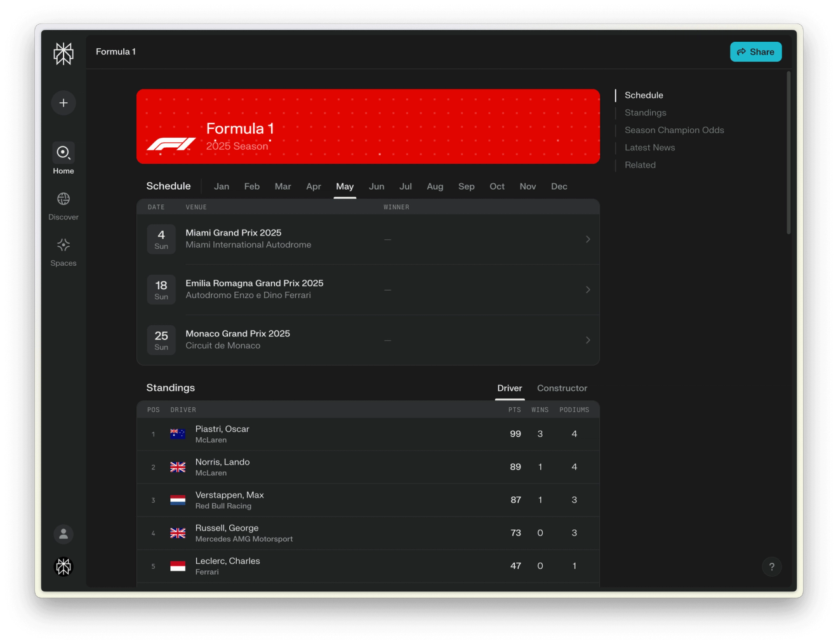Start a new thread with plus icon
This screenshot has height=644, width=838.
coord(63,103)
